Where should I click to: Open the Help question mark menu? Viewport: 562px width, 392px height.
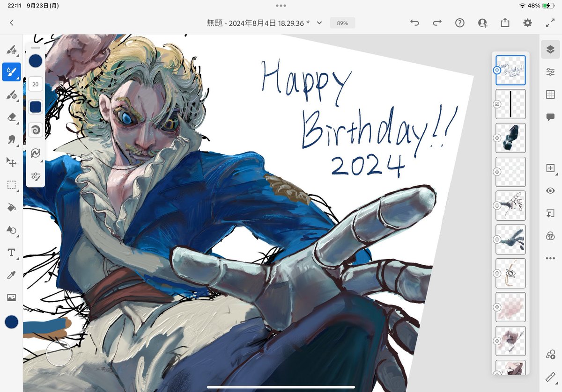460,22
